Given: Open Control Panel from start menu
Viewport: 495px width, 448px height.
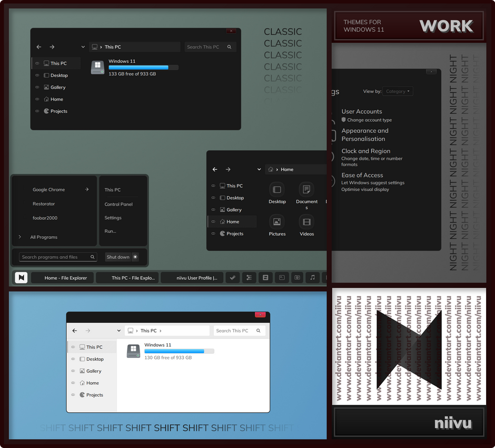Looking at the screenshot, I should (x=118, y=204).
